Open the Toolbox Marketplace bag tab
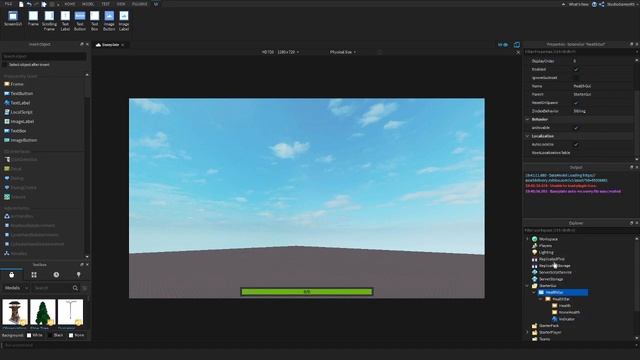This screenshot has width=640, height=360. coord(11,275)
